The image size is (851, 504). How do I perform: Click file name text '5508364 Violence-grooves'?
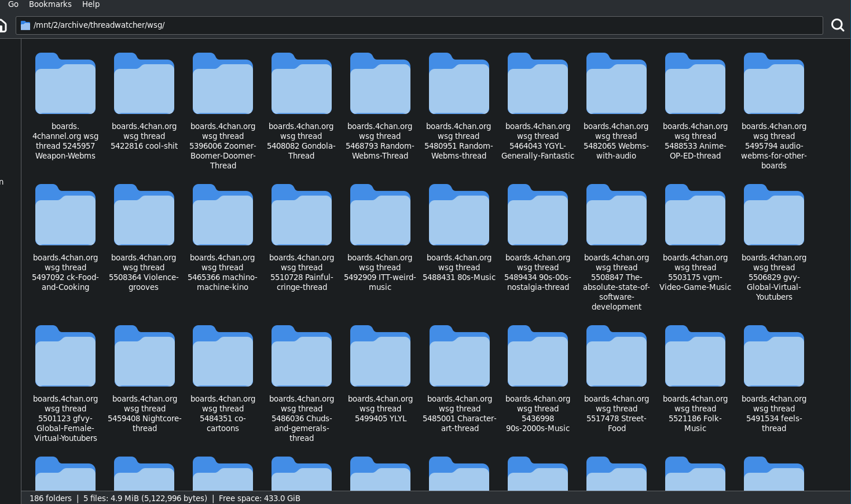(144, 282)
